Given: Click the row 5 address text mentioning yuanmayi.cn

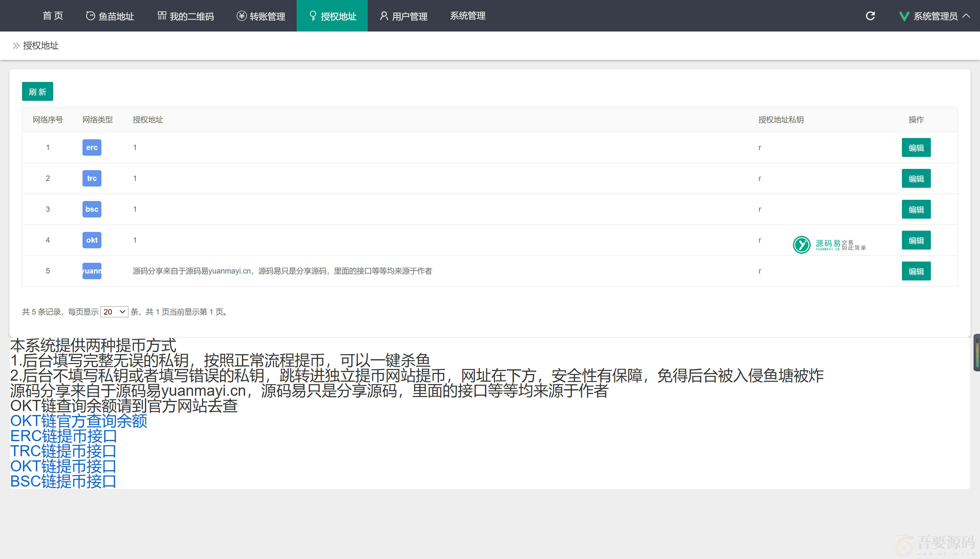Looking at the screenshot, I should pyautogui.click(x=282, y=271).
